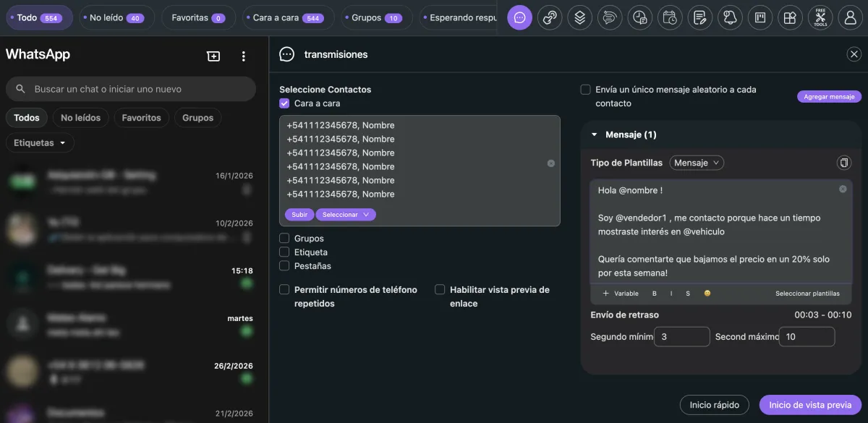Filter chats by No leídos chip

coord(80,117)
